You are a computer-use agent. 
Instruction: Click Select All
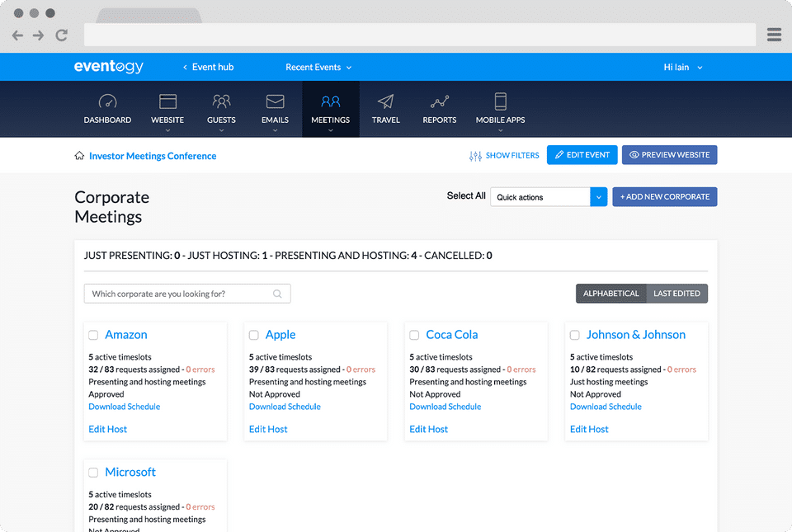[466, 195]
